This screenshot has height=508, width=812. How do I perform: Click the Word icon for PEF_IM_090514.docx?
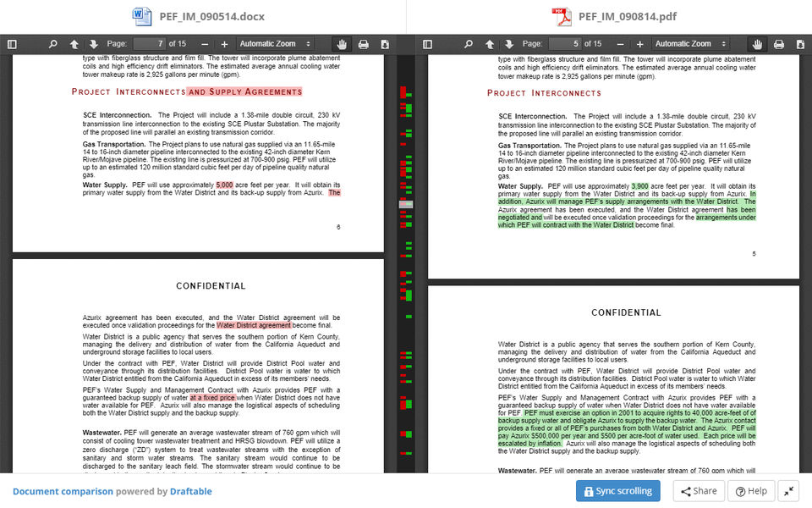point(141,17)
